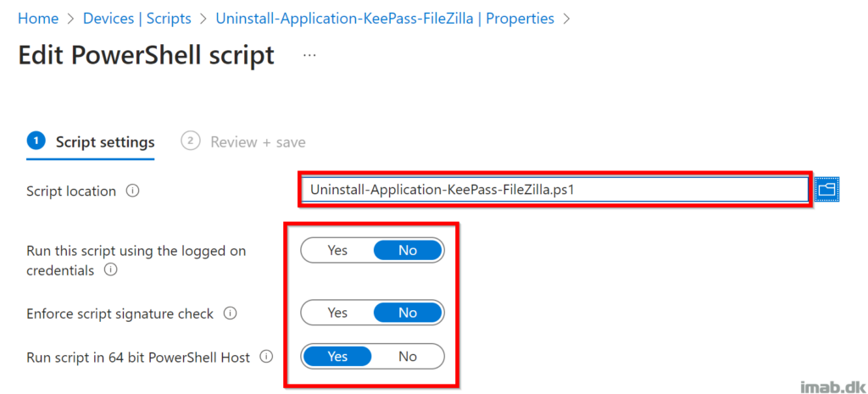This screenshot has height=394, width=868.
Task: Click info icon beside logged on credentials label
Action: [111, 270]
